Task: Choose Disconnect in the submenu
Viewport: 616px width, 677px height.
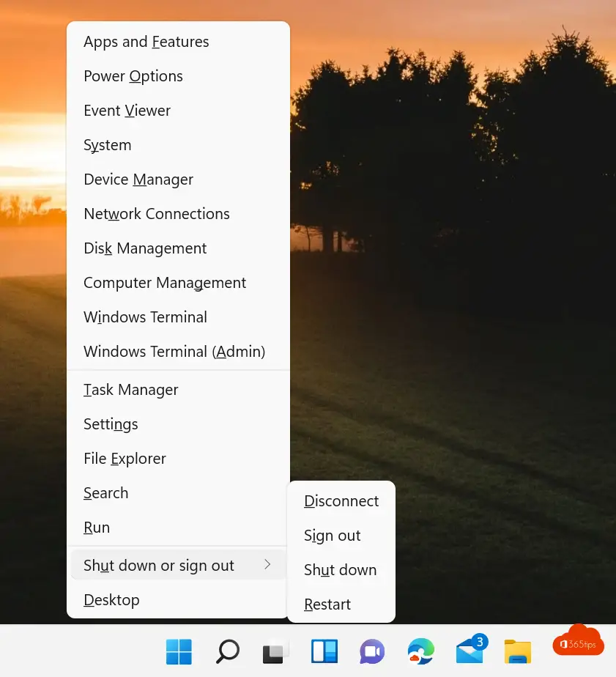Action: (341, 501)
